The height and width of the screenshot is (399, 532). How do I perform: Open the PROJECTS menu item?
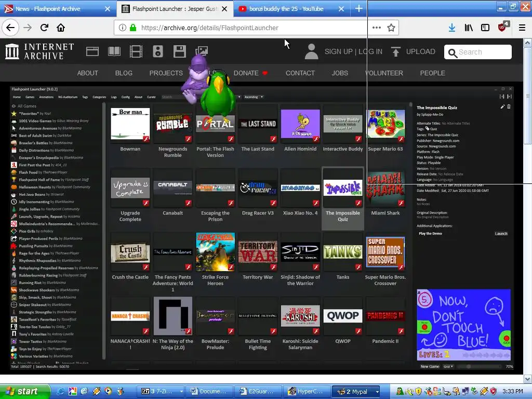[166, 73]
